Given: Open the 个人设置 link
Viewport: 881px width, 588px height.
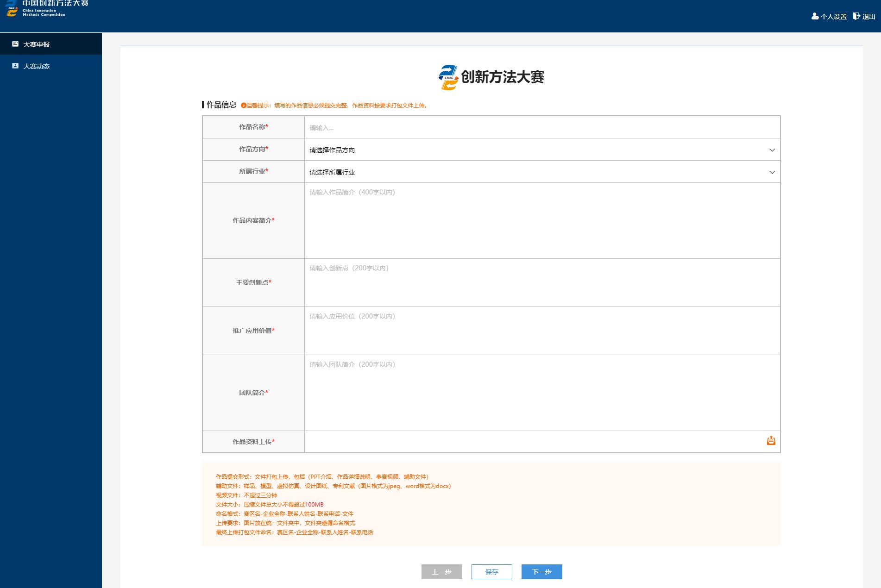Looking at the screenshot, I should 833,17.
